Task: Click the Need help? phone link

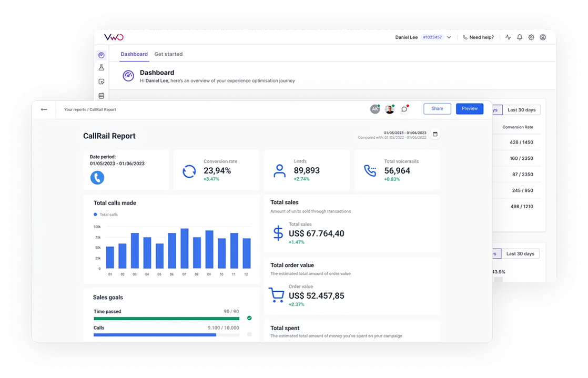Action: [479, 37]
